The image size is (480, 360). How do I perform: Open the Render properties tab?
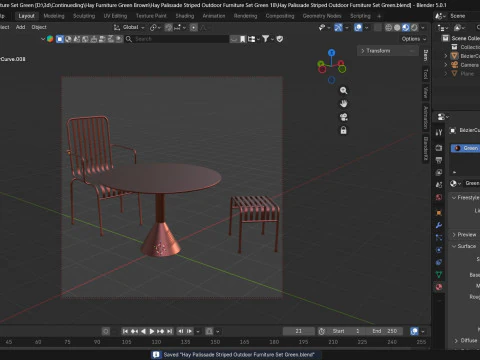coord(439,148)
